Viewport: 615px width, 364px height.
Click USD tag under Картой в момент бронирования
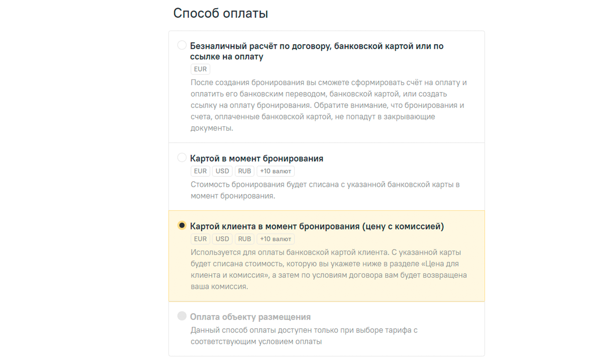click(x=222, y=171)
